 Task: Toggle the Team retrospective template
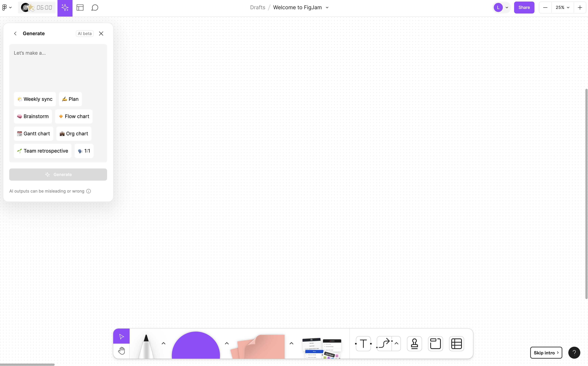pos(42,151)
